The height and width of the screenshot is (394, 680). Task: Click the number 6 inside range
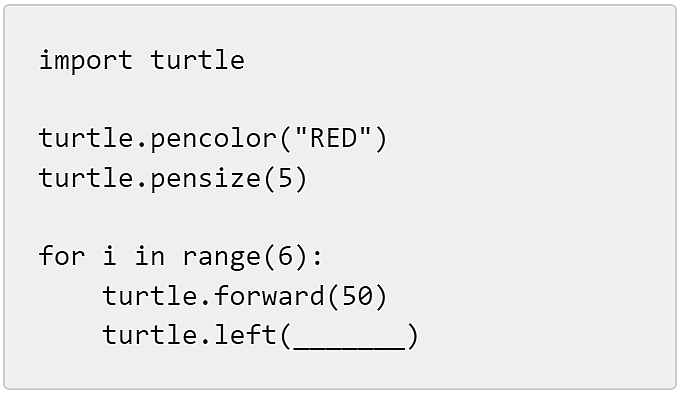(x=285, y=256)
